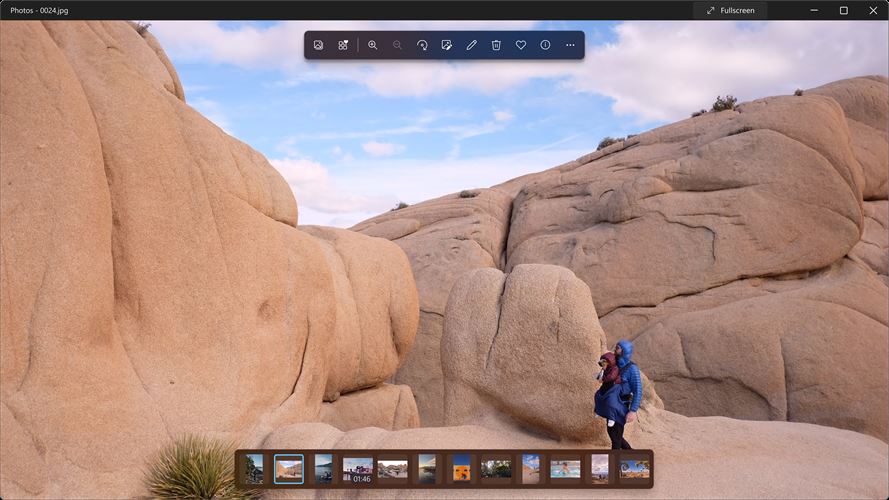Click the collage and favorites apps icon

(x=343, y=45)
